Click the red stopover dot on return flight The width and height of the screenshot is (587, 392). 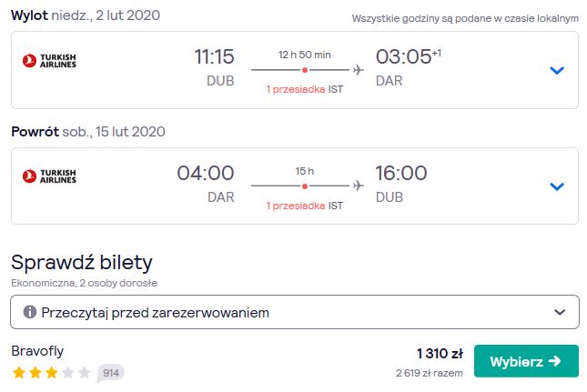click(x=305, y=186)
